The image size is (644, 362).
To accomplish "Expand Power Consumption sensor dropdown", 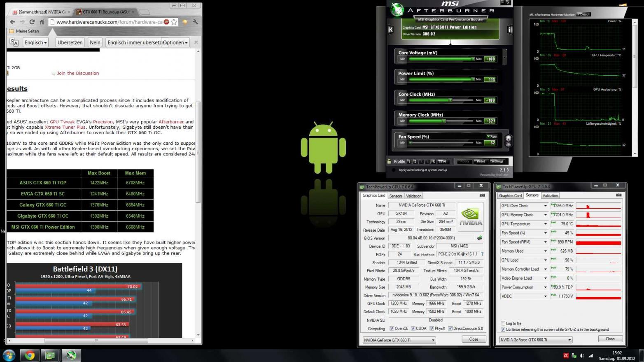I will pos(545,287).
